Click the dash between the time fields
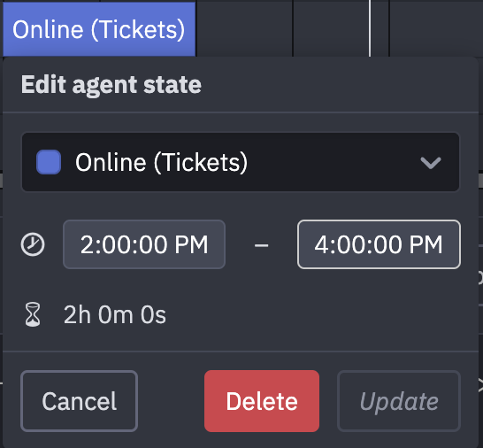Screen dimensions: 483x448 click(261, 245)
